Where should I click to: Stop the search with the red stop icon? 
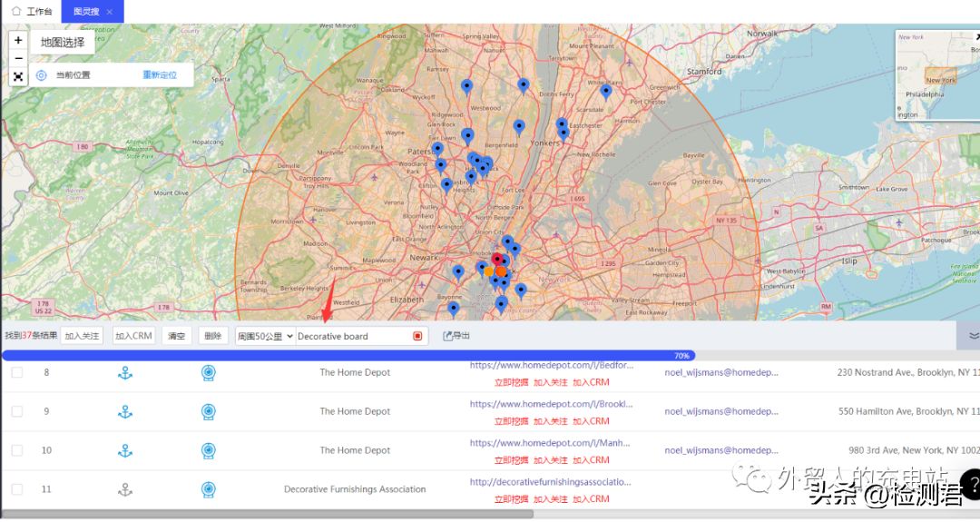[417, 336]
